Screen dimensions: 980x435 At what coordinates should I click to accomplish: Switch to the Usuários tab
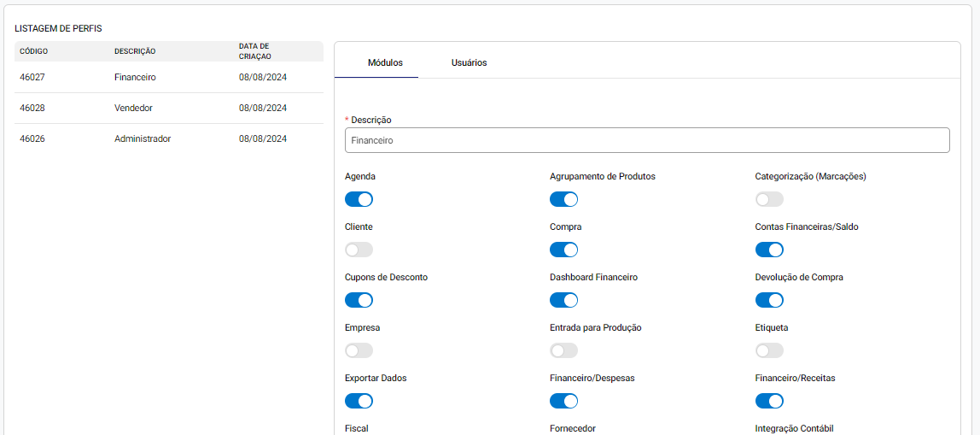(469, 62)
